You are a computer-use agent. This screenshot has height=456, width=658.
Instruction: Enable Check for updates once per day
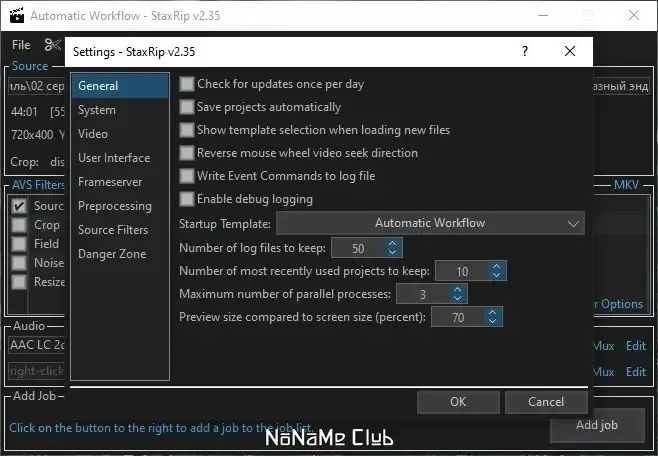click(187, 84)
